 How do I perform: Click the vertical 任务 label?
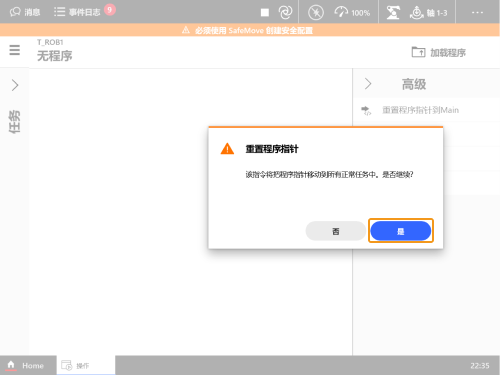point(14,122)
